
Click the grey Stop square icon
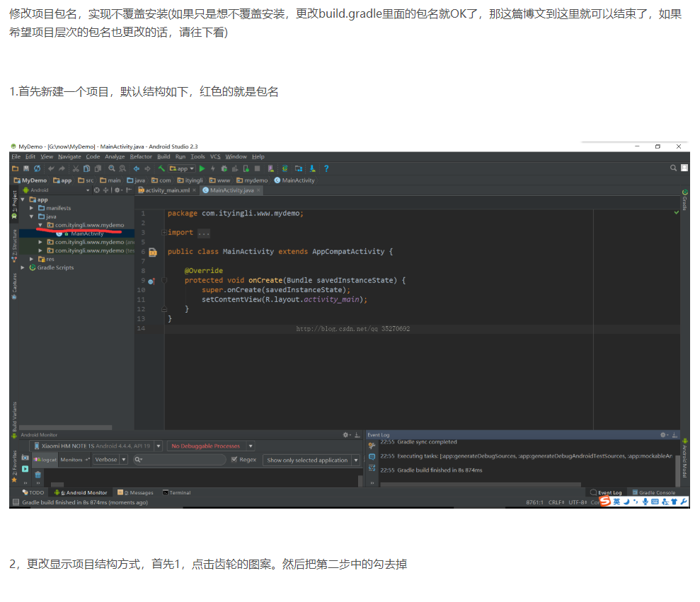[257, 168]
